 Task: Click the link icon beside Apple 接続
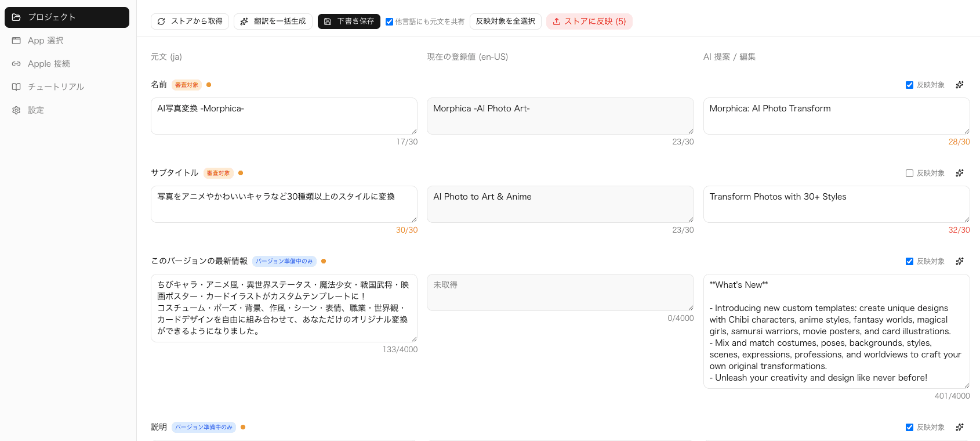(16, 64)
